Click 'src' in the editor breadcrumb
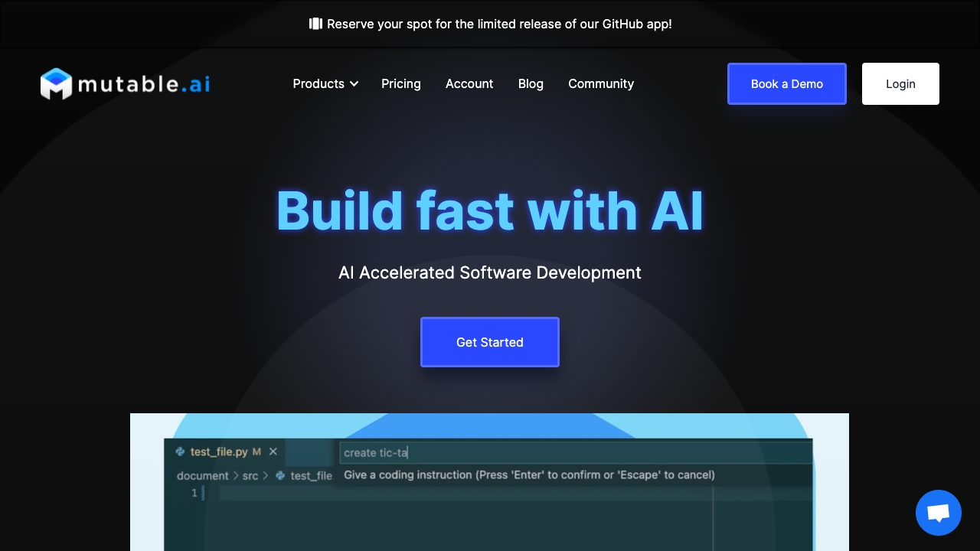 (x=249, y=475)
